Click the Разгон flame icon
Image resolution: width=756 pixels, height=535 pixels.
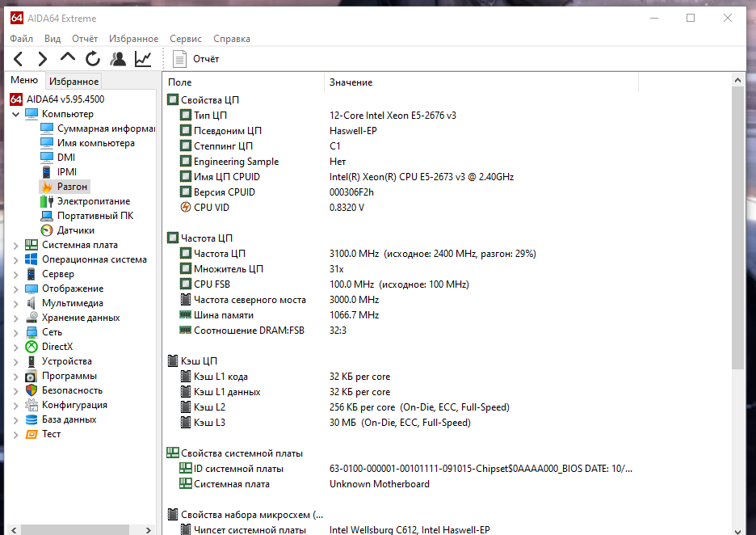coord(47,187)
